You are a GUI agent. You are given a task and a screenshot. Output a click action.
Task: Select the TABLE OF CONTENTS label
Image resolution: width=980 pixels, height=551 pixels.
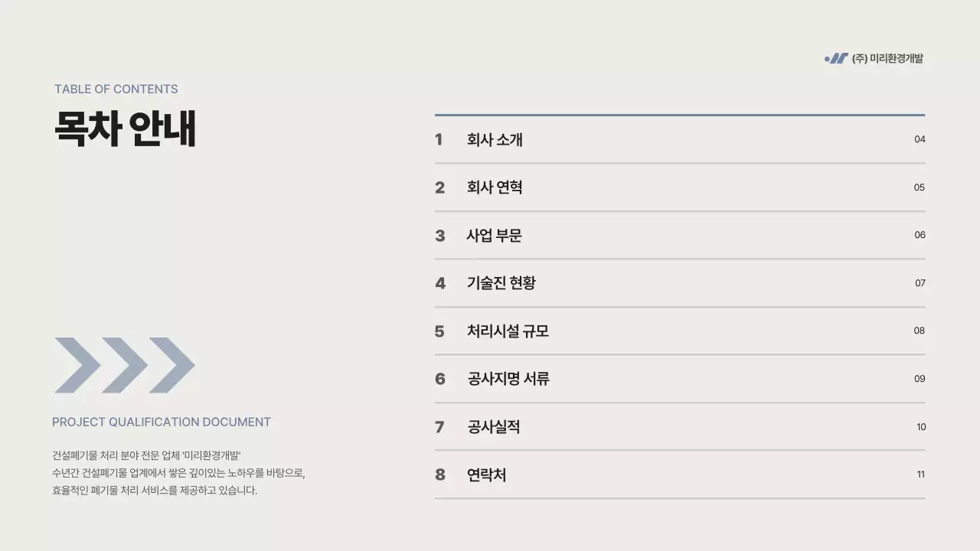coord(116,89)
